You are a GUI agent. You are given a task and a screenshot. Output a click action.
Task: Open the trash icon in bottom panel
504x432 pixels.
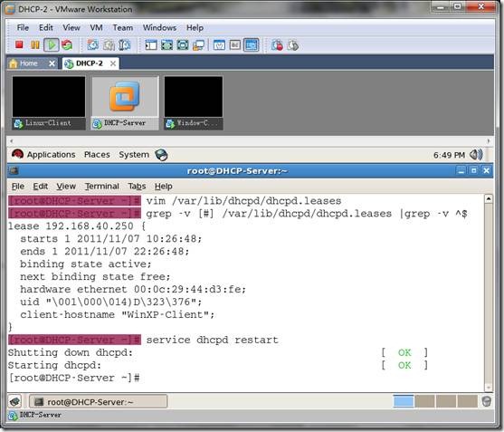[x=486, y=401]
